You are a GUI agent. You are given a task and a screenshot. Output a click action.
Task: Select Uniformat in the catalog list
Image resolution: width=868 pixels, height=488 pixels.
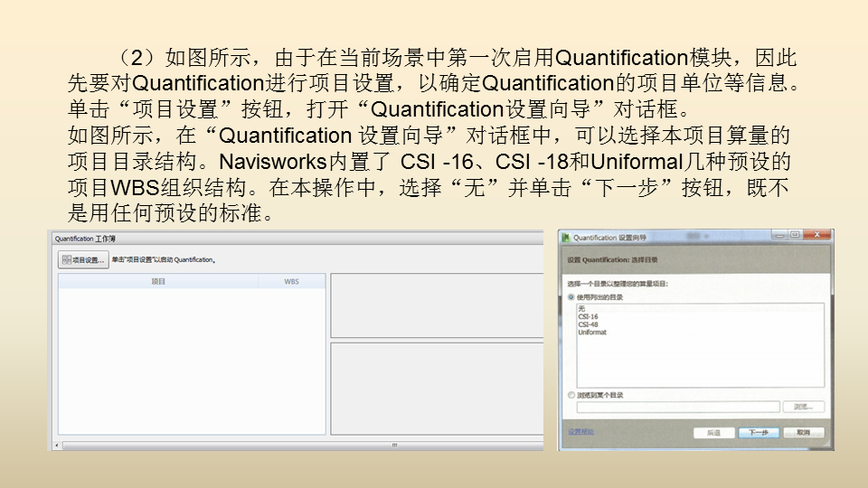[x=592, y=333]
